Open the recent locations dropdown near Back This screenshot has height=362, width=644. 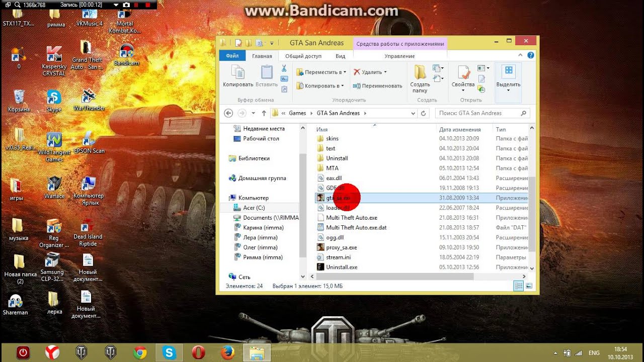(254, 113)
